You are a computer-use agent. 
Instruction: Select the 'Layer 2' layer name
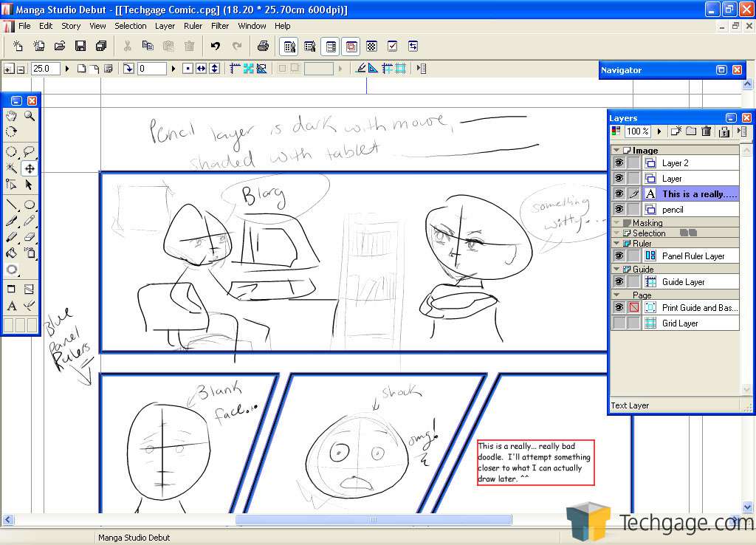[x=675, y=163]
